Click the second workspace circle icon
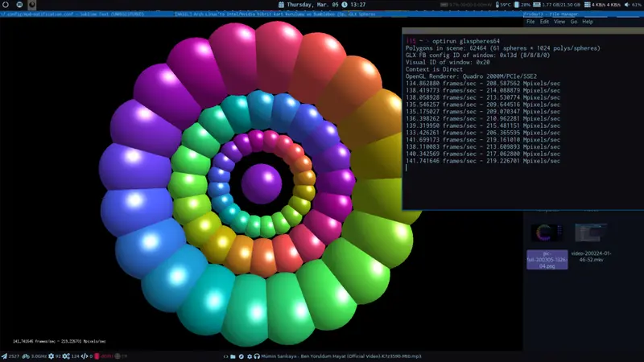 point(19,5)
